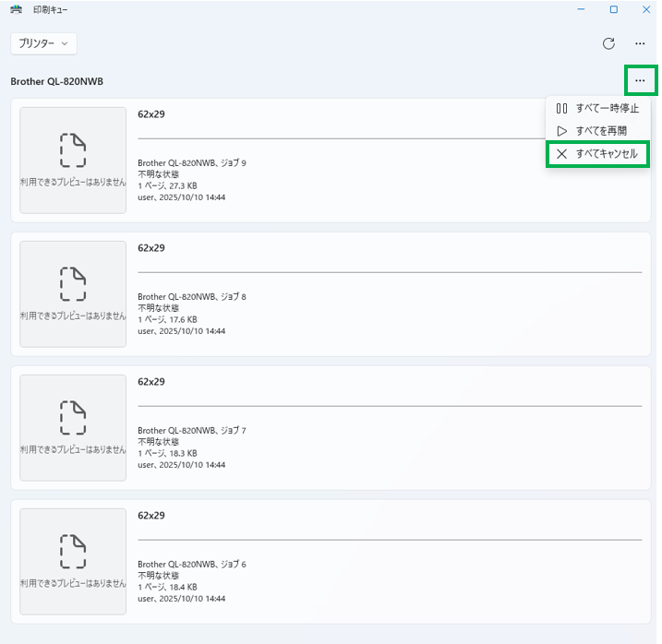
Task: Select the preview thumbnail for job 8
Action: (73, 293)
